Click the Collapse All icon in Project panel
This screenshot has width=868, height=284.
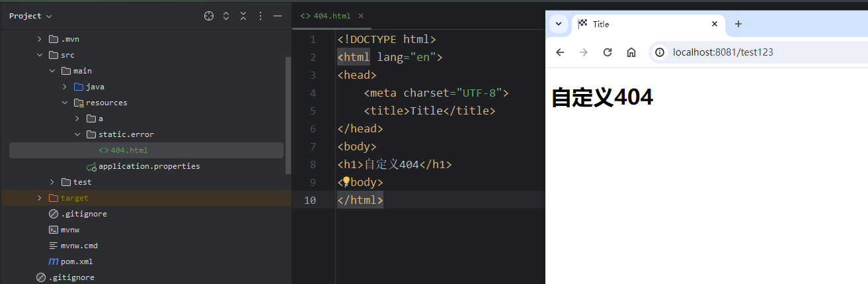(243, 16)
